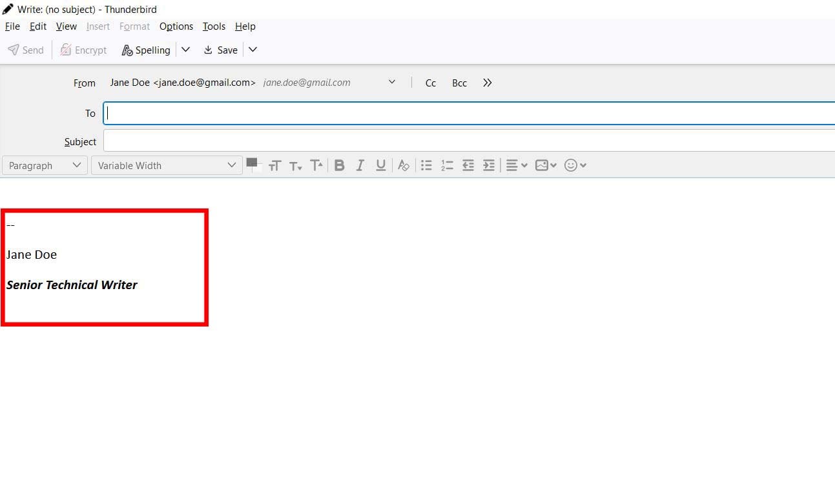Open the insert image dropdown
835x504 pixels.
pyautogui.click(x=546, y=165)
